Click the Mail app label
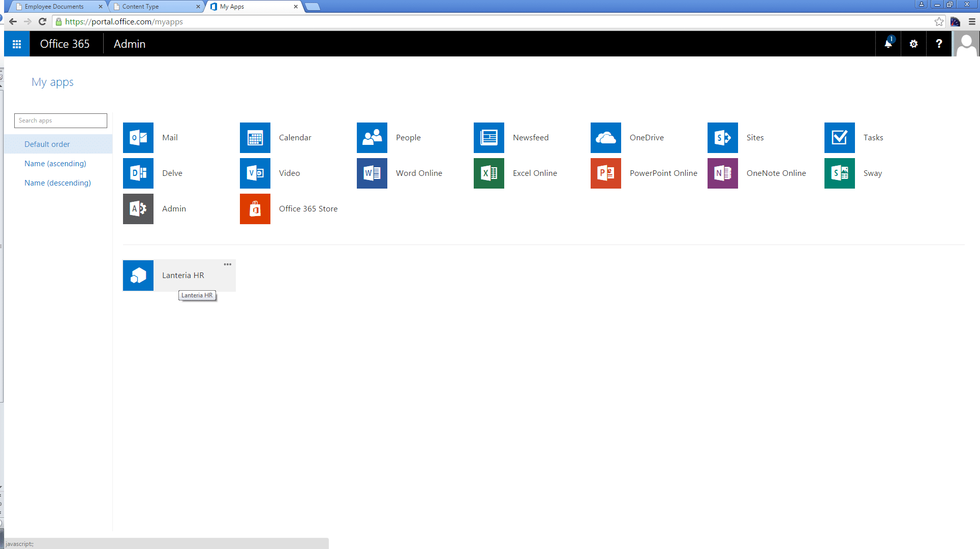 (170, 138)
